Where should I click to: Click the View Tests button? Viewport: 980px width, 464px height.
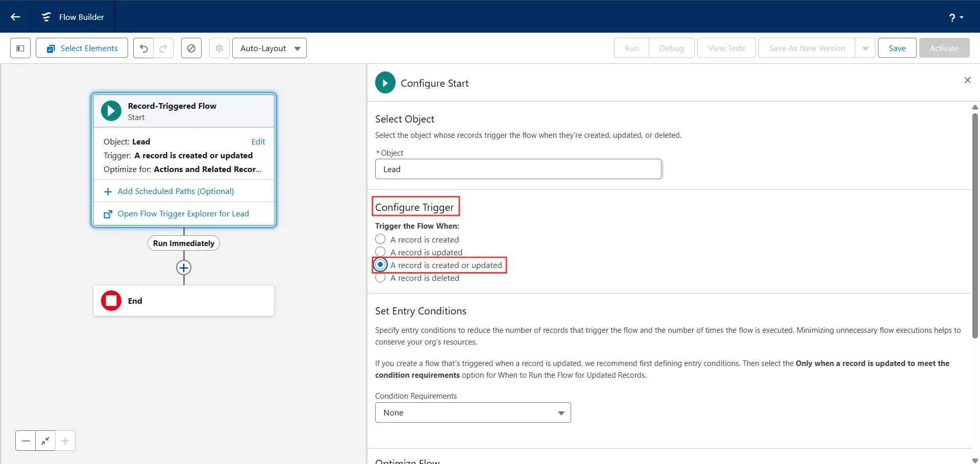[x=726, y=48]
